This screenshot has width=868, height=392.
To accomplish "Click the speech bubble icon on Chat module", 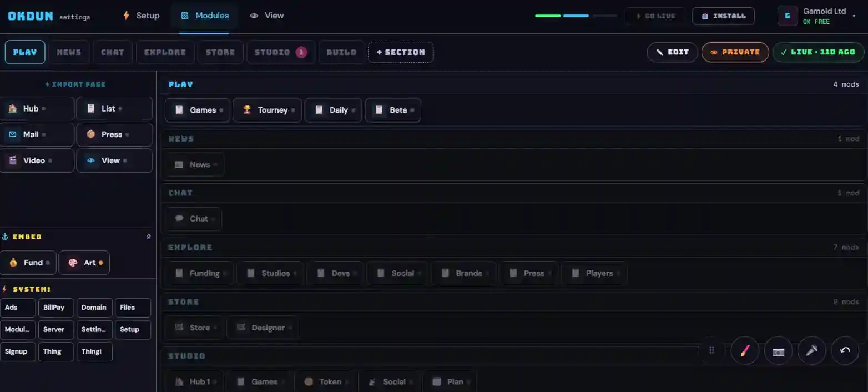I will pyautogui.click(x=179, y=219).
